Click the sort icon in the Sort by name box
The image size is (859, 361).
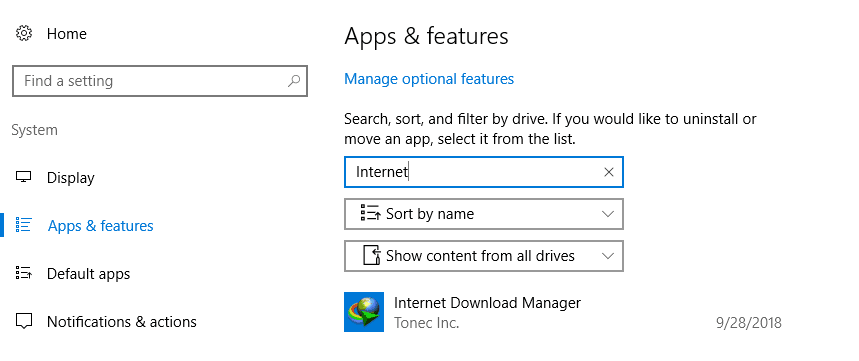[x=371, y=213]
